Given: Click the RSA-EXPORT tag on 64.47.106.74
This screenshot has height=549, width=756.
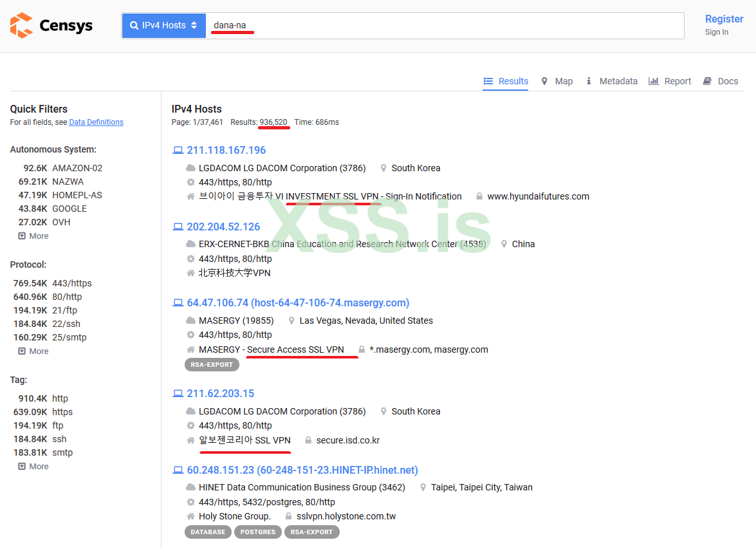Looking at the screenshot, I should 212,364.
